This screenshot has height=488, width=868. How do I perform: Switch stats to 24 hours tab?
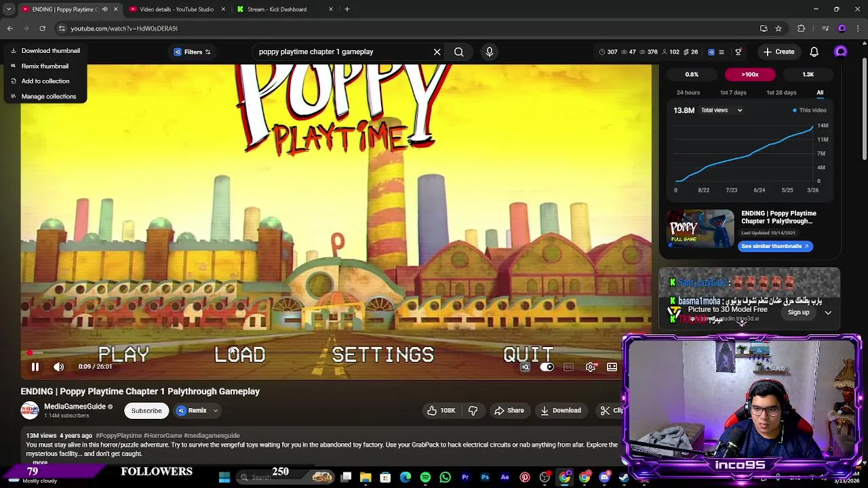[688, 92]
